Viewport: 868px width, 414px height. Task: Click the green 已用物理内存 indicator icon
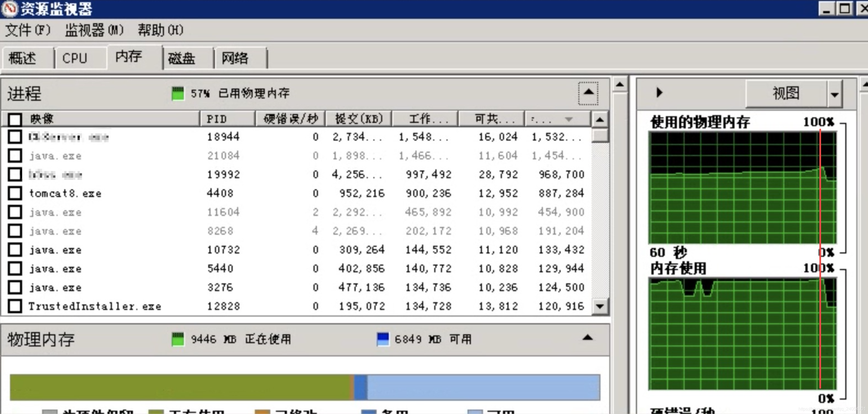178,93
